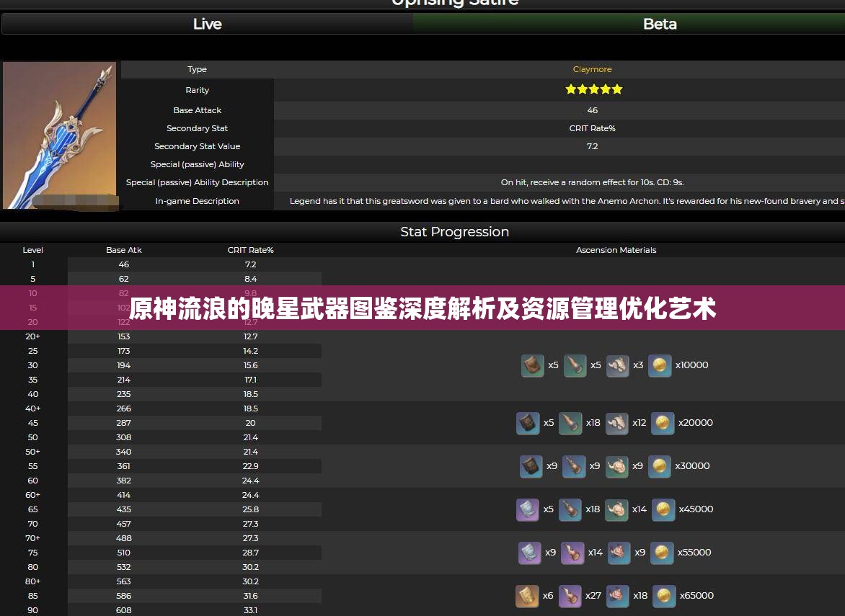Open the Claymore weapon type link
The height and width of the screenshot is (616, 845).
pos(592,69)
